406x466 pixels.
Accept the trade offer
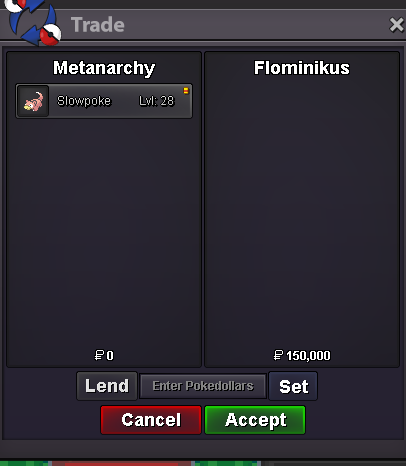(255, 420)
